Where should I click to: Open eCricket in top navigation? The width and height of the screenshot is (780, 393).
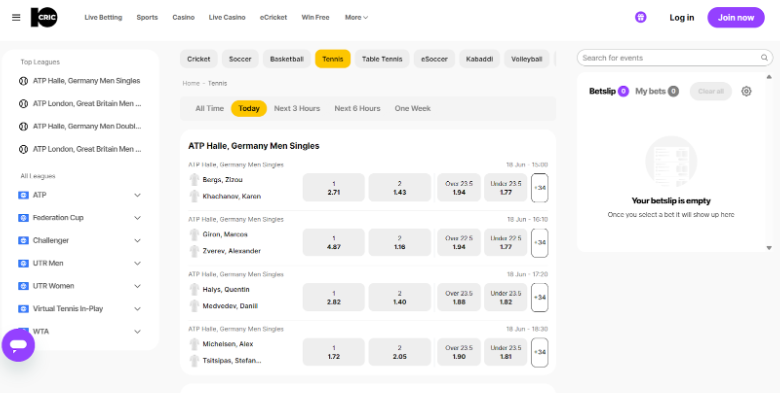click(x=273, y=17)
